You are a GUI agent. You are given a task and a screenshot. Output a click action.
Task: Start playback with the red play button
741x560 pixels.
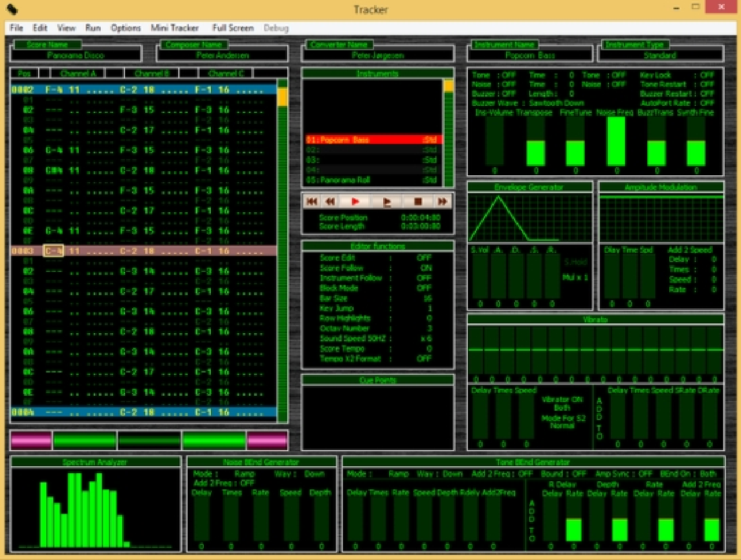coord(355,201)
